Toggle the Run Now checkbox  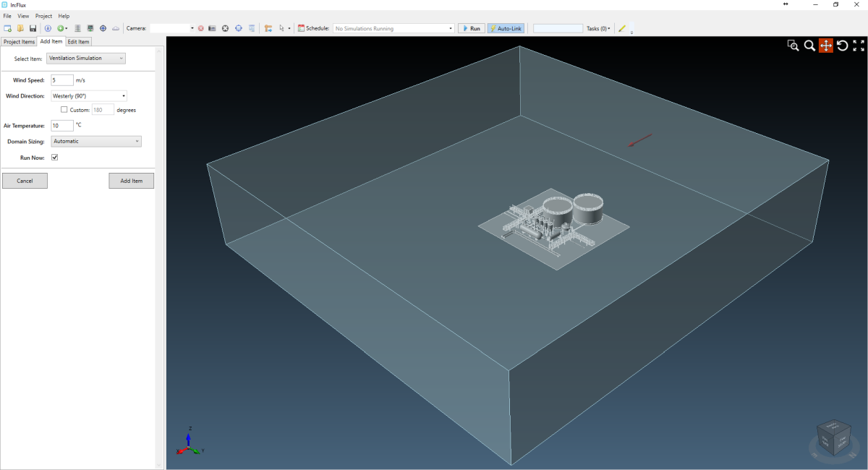pyautogui.click(x=55, y=157)
